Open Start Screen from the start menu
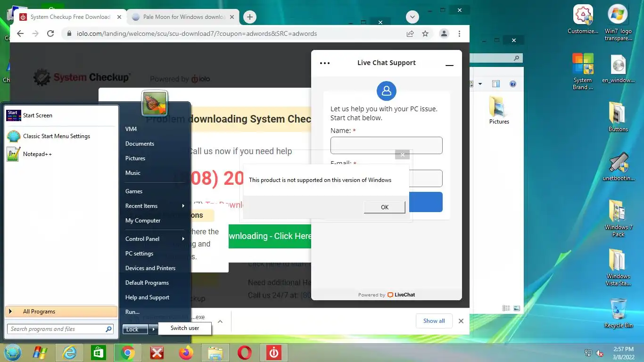 61,115
